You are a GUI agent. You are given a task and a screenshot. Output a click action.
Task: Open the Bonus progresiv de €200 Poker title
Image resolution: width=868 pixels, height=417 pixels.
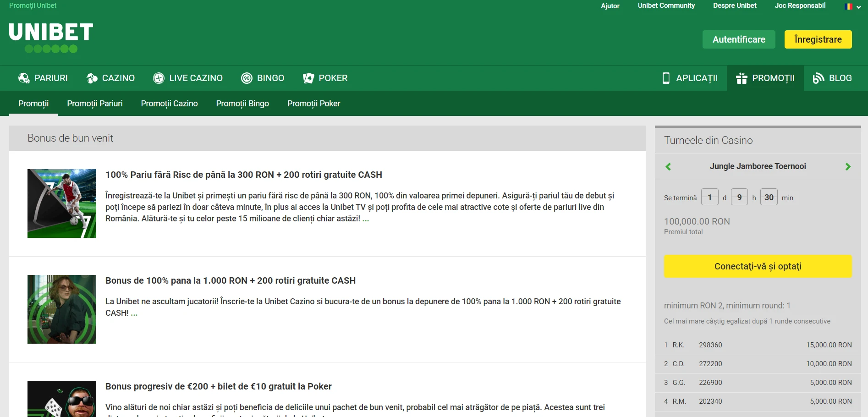point(219,386)
